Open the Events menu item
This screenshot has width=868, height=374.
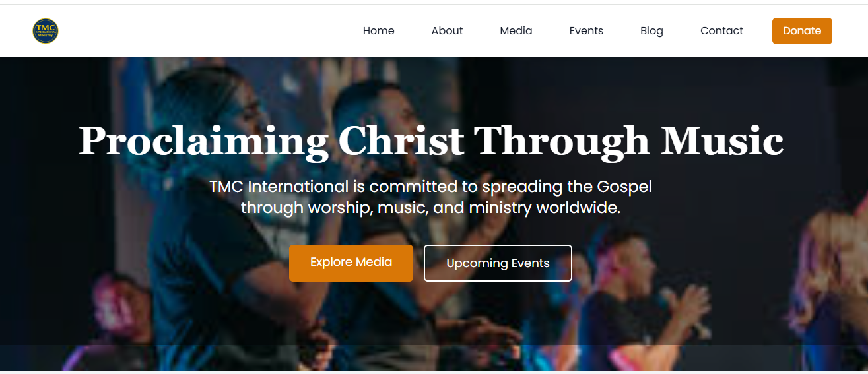pyautogui.click(x=586, y=31)
